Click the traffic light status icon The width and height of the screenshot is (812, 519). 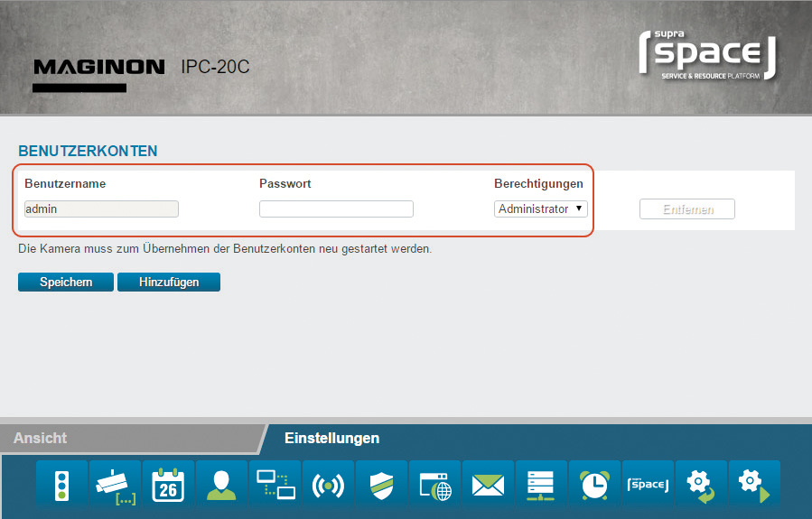[x=61, y=485]
